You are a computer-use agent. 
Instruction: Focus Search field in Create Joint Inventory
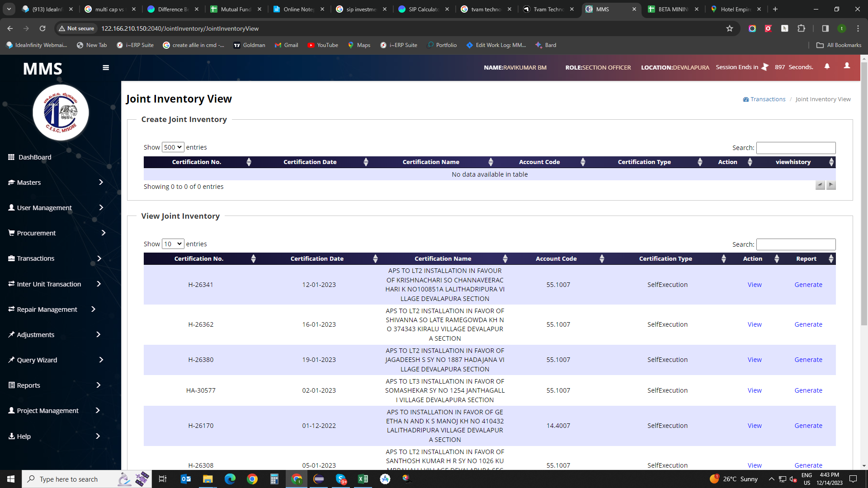tap(796, 148)
